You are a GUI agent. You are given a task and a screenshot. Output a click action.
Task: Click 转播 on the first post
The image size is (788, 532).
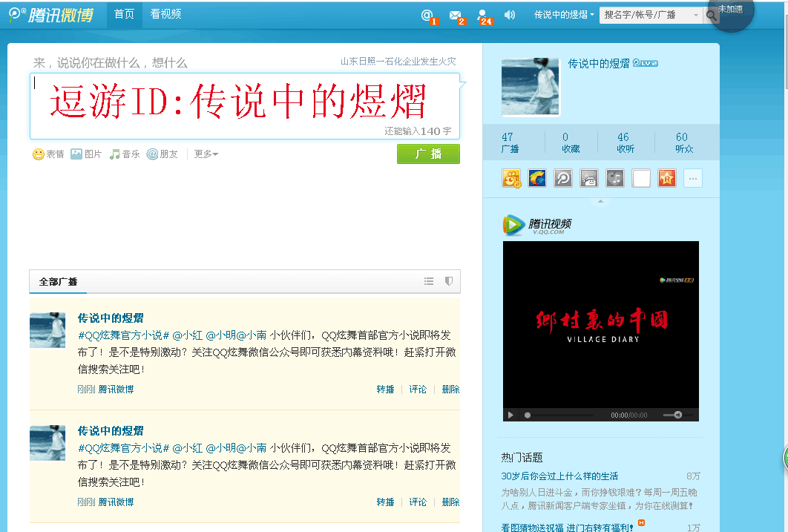point(385,390)
